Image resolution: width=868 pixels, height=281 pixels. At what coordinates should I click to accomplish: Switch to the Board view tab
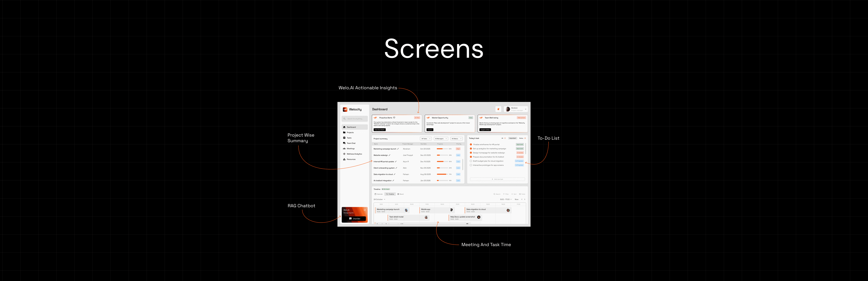[400, 194]
